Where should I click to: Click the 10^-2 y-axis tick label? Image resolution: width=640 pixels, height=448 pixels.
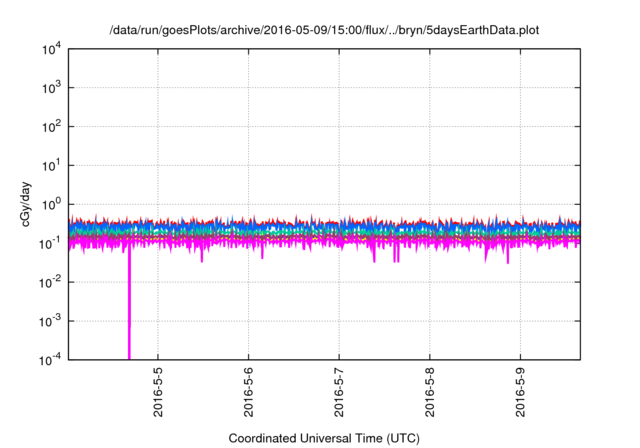51,283
